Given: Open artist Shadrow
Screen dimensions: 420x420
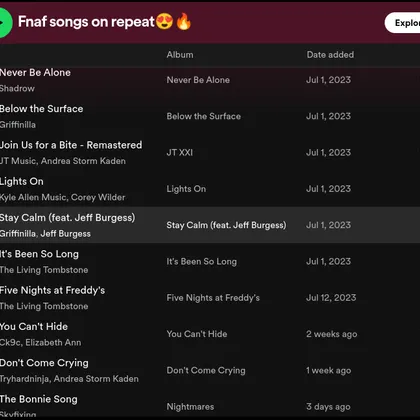Looking at the screenshot, I should [17, 88].
